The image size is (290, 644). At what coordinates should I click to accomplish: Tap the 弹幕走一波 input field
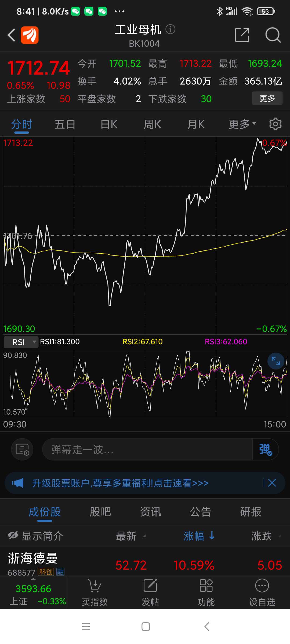pyautogui.click(x=147, y=449)
